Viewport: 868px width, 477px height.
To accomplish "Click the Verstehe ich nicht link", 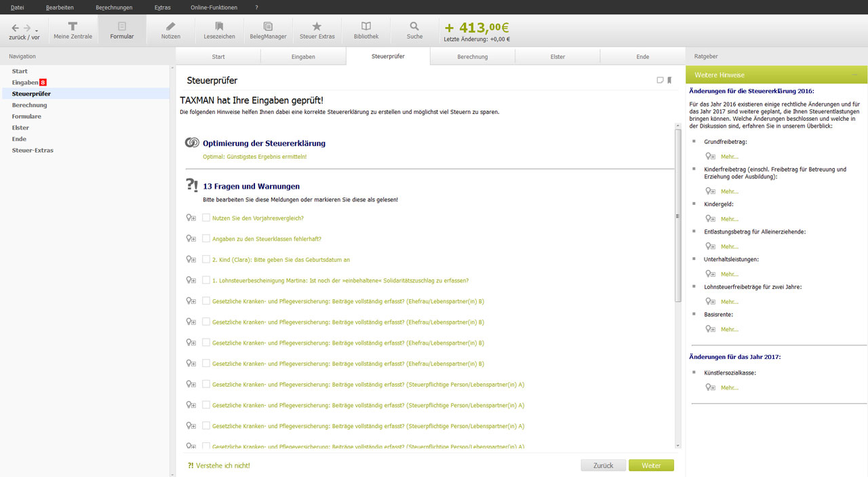I will tap(219, 465).
